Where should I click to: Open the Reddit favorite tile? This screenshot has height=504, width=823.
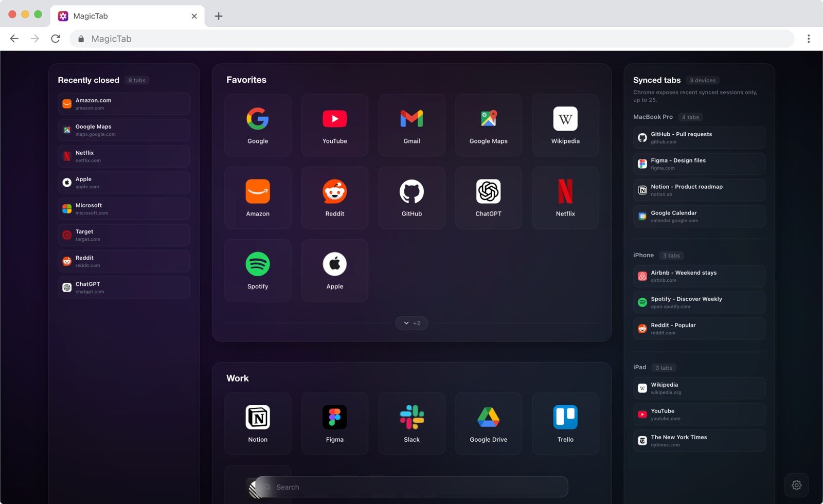click(335, 198)
